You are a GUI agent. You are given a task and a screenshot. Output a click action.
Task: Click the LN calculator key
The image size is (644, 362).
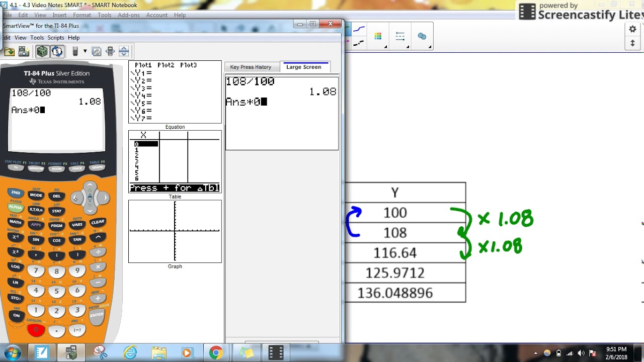pyautogui.click(x=16, y=282)
